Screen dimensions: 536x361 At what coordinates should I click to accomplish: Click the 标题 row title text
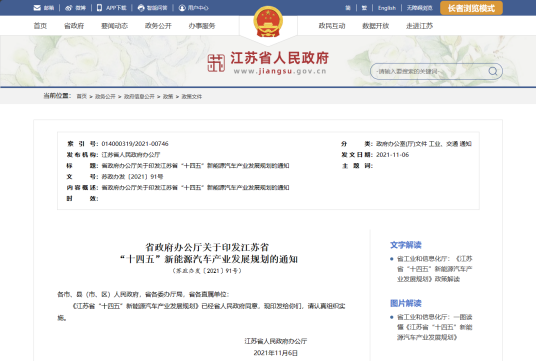tap(195, 165)
